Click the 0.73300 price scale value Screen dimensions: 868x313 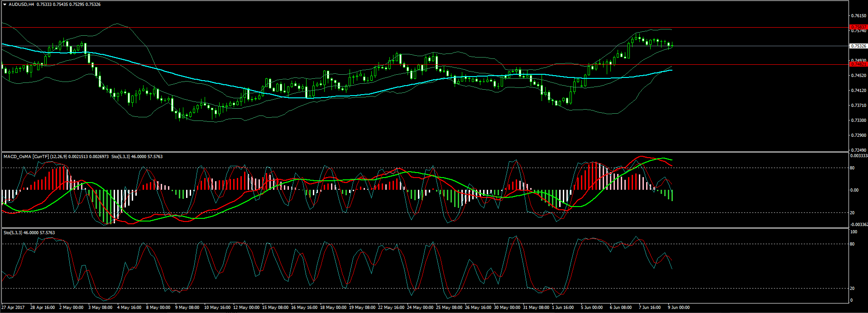pyautogui.click(x=858, y=120)
